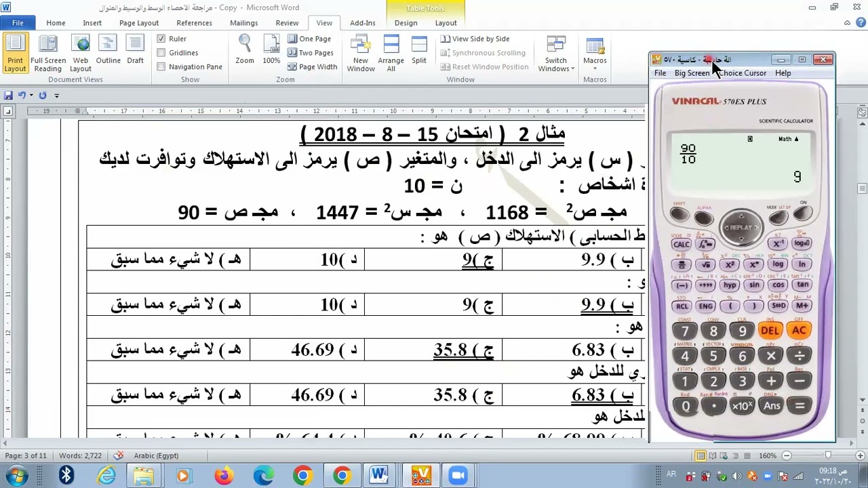Open Switch Windows dropdown
This screenshot has width=868, height=488.
[555, 53]
